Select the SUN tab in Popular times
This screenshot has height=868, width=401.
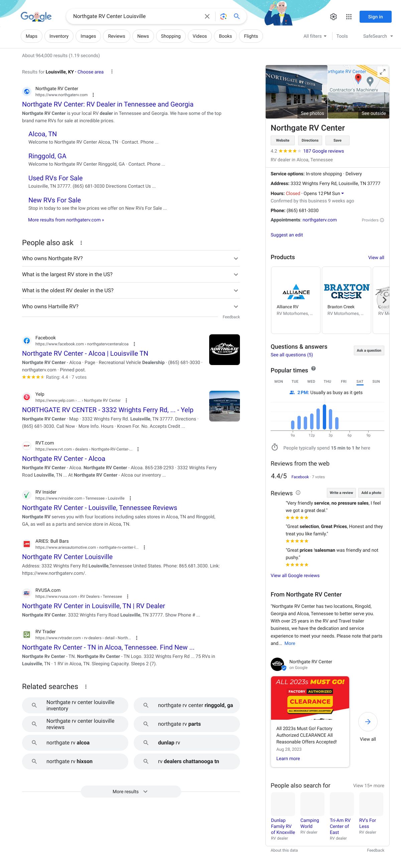tap(376, 381)
